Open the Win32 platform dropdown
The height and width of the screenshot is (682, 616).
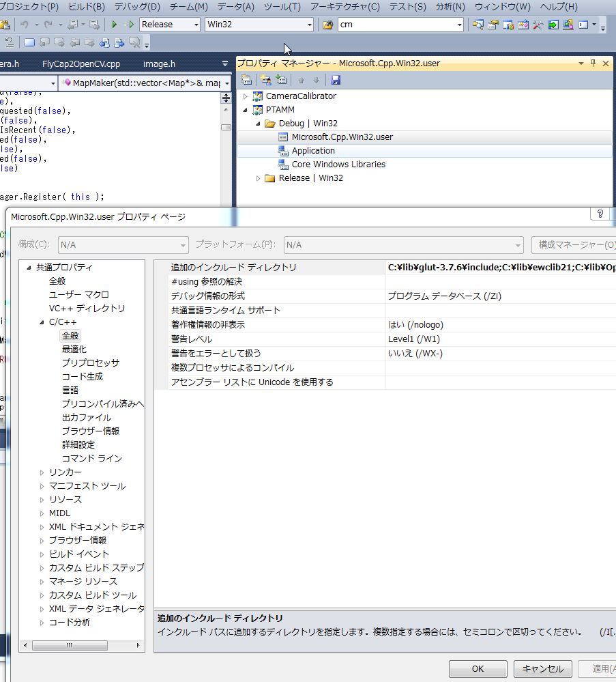click(309, 25)
